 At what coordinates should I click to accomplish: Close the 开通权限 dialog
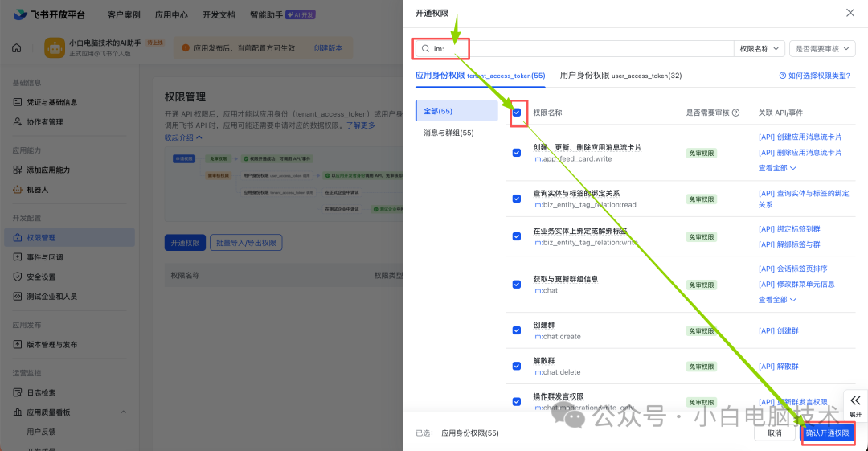pyautogui.click(x=850, y=13)
